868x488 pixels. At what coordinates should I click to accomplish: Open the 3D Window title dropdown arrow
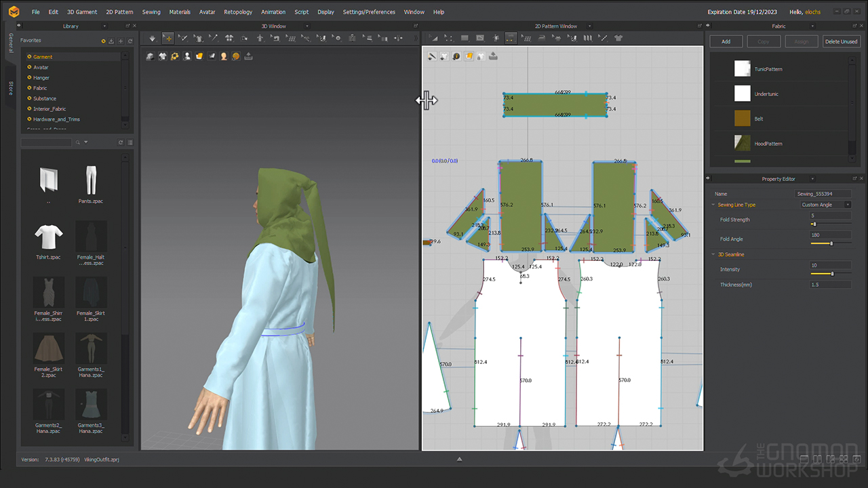[306, 26]
